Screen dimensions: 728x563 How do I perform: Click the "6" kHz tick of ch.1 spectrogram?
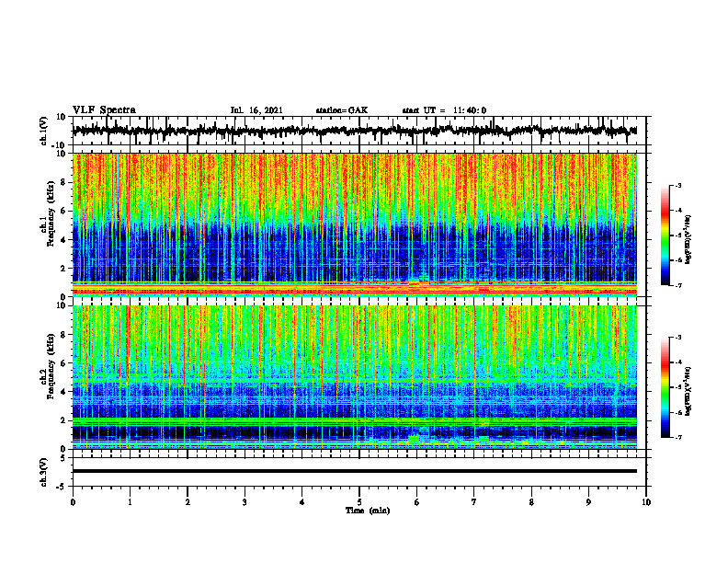(x=64, y=211)
